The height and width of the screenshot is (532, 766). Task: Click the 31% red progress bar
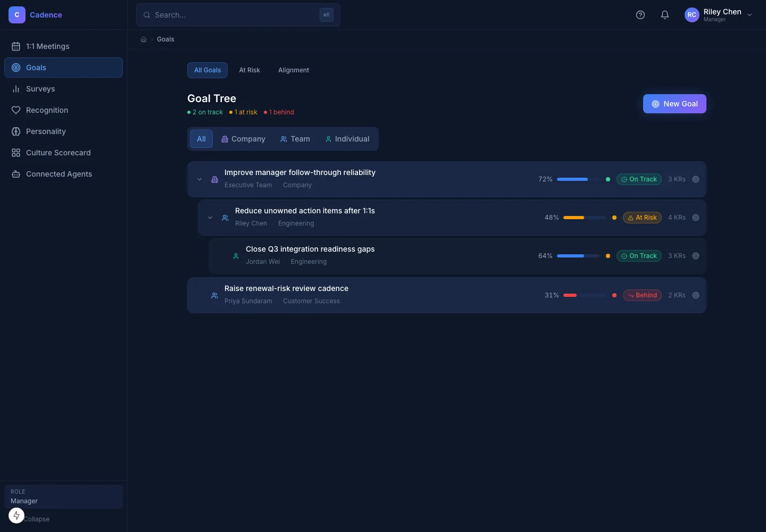(x=585, y=295)
